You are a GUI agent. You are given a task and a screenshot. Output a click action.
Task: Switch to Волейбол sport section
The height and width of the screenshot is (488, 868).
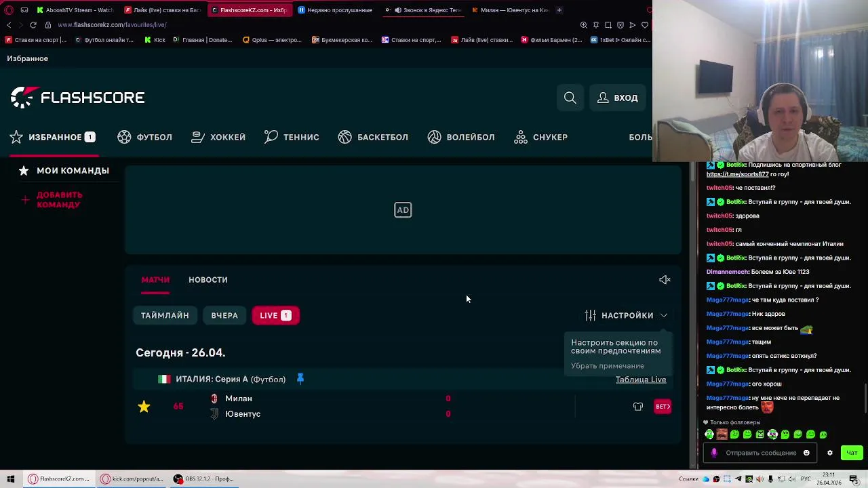pos(461,137)
